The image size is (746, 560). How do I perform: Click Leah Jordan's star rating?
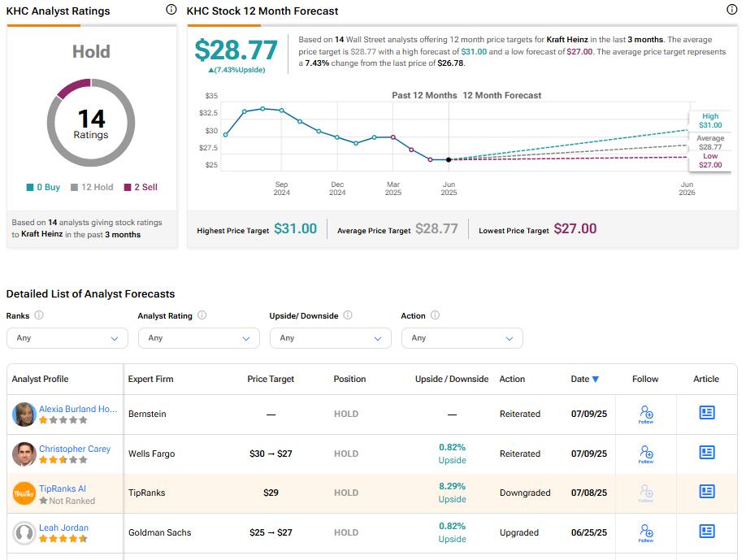click(x=63, y=539)
